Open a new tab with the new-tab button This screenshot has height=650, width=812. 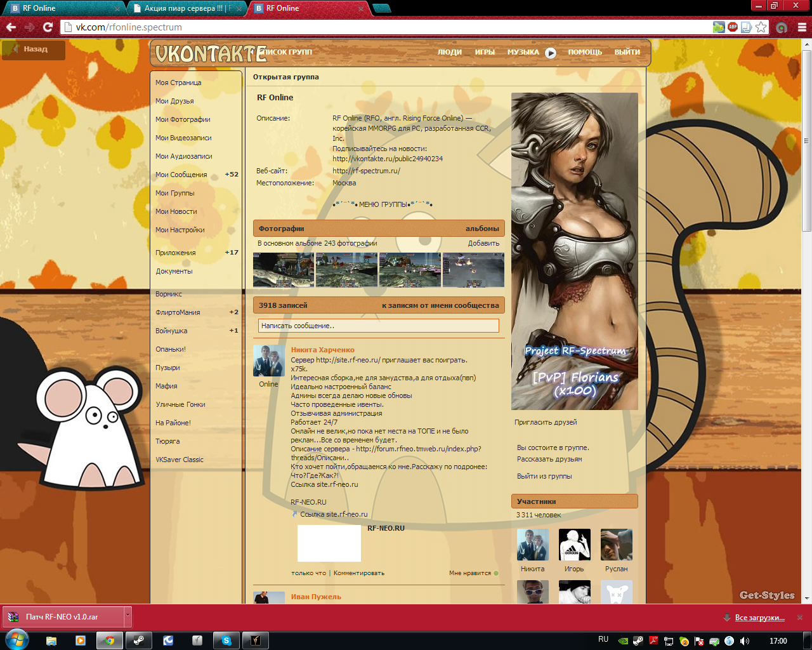click(382, 8)
